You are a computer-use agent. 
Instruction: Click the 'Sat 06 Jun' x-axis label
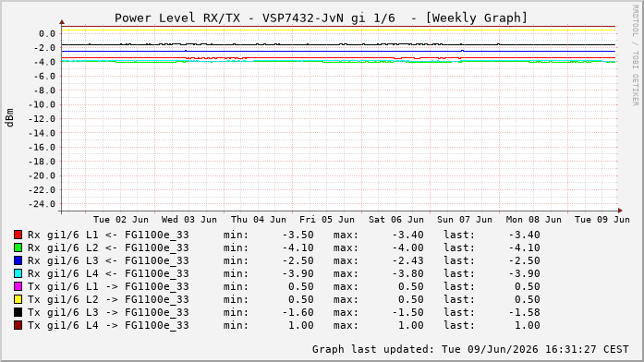coord(396,220)
